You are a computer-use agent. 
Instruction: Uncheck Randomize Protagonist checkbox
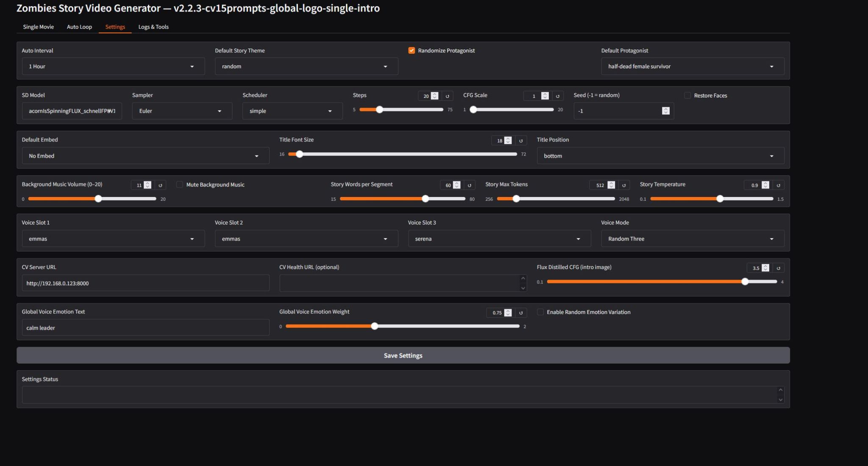[412, 50]
